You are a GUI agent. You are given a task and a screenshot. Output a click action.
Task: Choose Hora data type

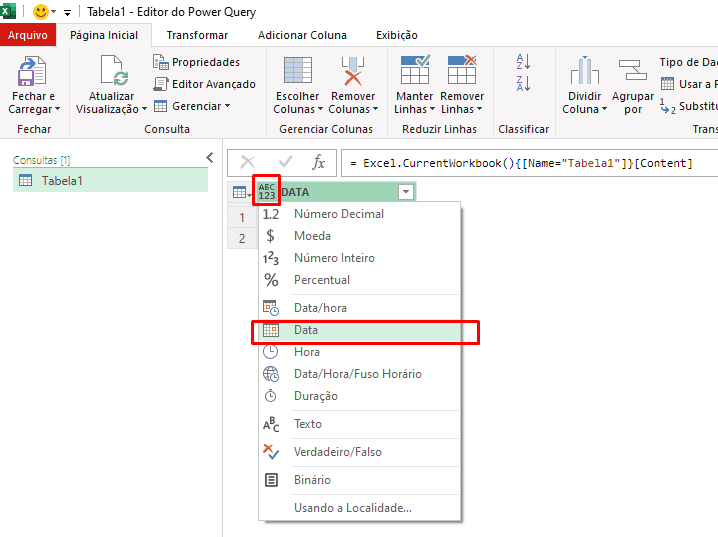359,352
